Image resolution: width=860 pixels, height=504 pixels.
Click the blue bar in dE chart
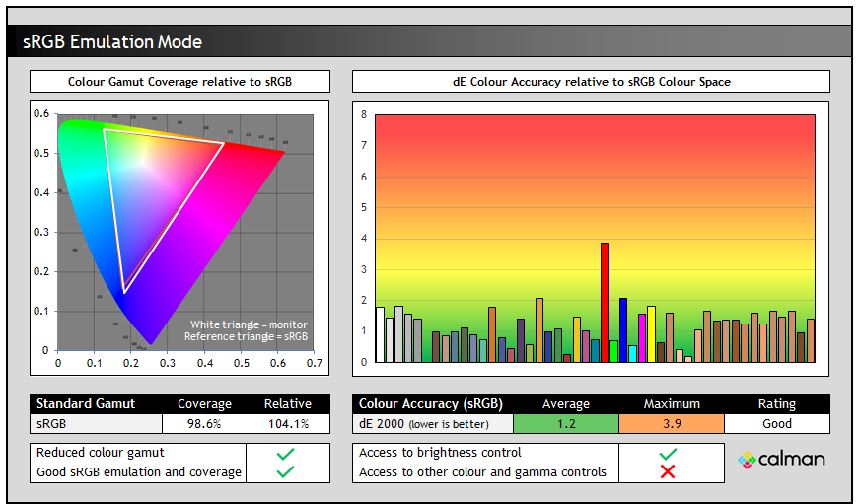(x=623, y=330)
